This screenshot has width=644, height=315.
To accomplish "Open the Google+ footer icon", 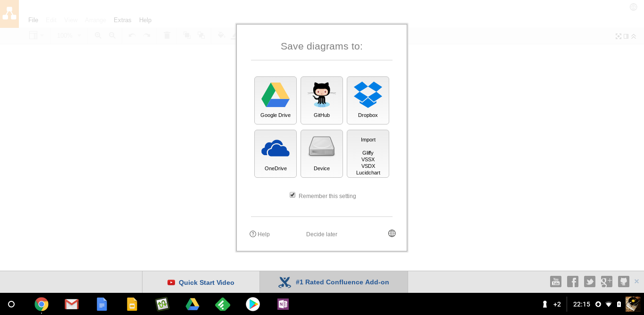I will pyautogui.click(x=607, y=282).
